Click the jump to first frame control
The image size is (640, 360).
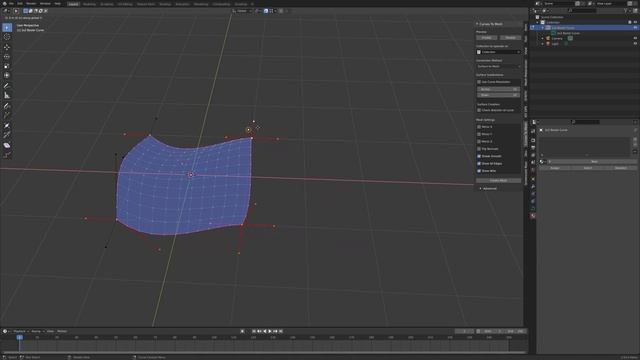(254, 331)
